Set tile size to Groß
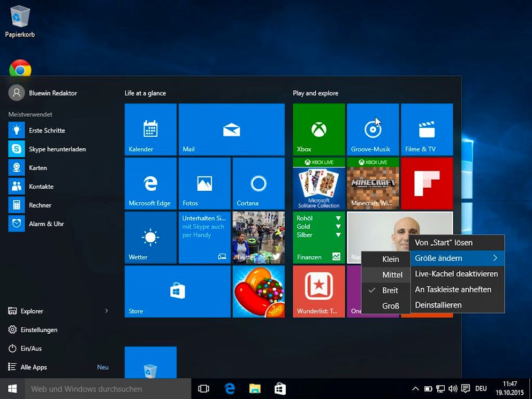The height and width of the screenshot is (399, 532). point(386,306)
